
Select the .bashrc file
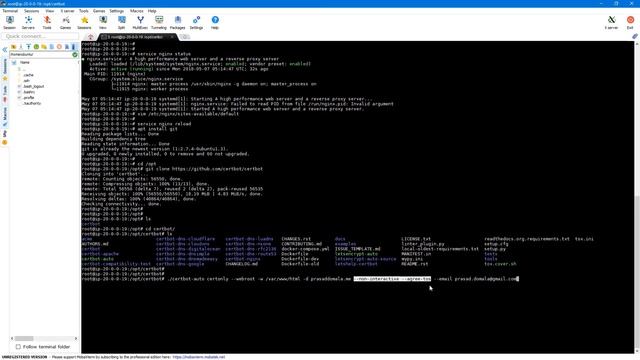(x=29, y=92)
